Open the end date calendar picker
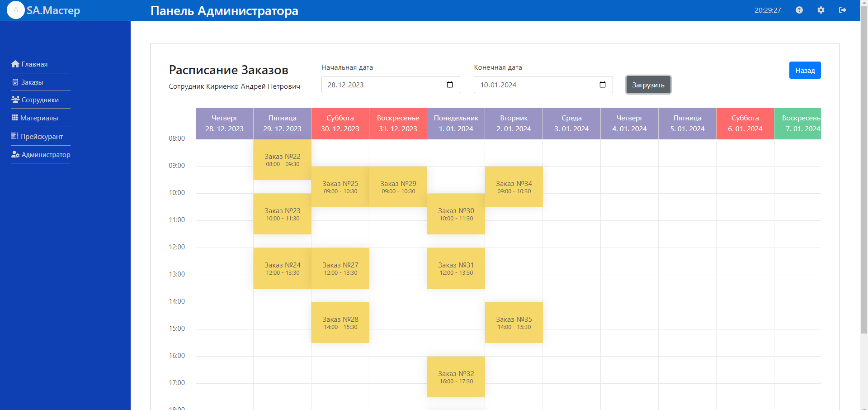The height and width of the screenshot is (410, 868). (x=602, y=85)
